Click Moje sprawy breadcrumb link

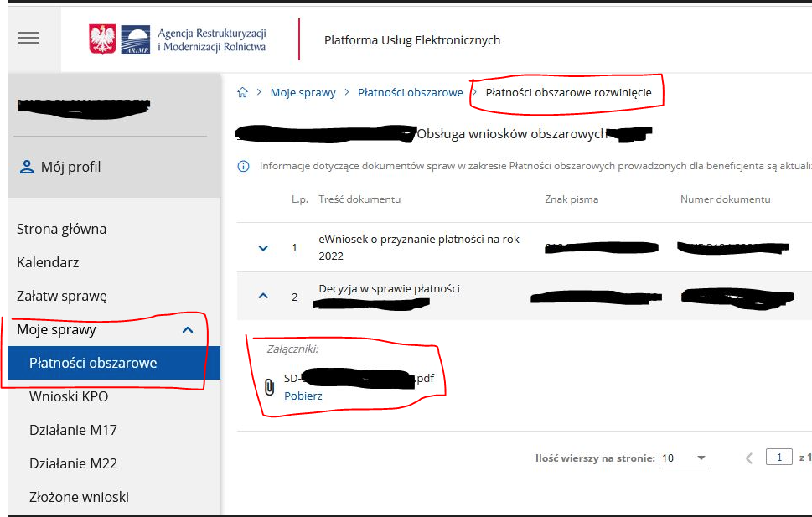click(303, 93)
